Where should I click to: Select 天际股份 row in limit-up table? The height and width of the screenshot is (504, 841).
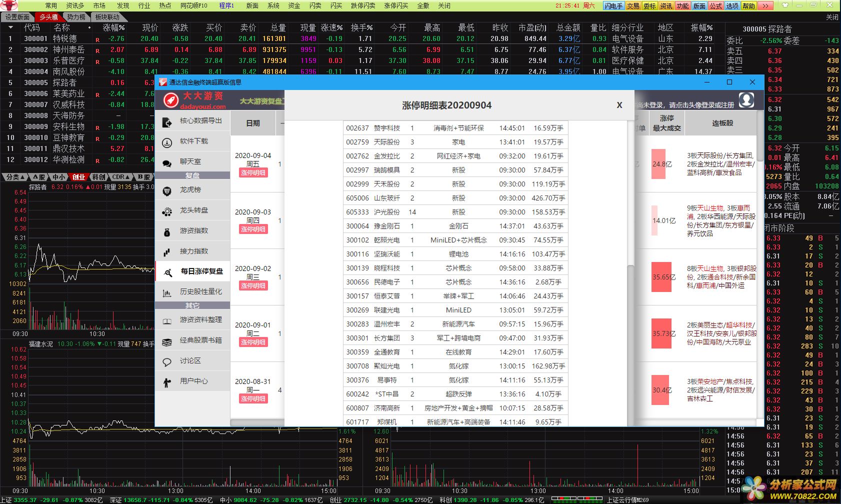pyautogui.click(x=455, y=142)
